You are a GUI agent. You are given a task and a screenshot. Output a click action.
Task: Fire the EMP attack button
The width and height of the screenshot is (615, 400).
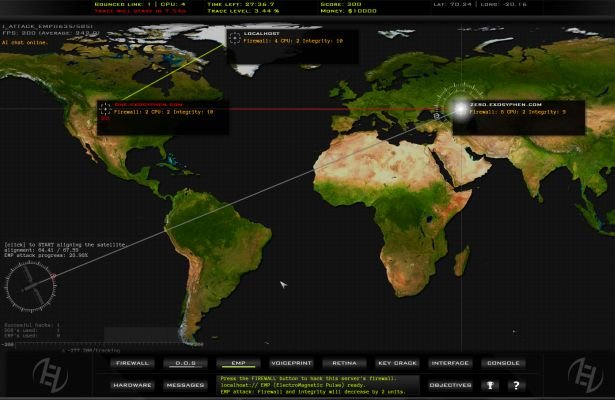pyautogui.click(x=238, y=363)
